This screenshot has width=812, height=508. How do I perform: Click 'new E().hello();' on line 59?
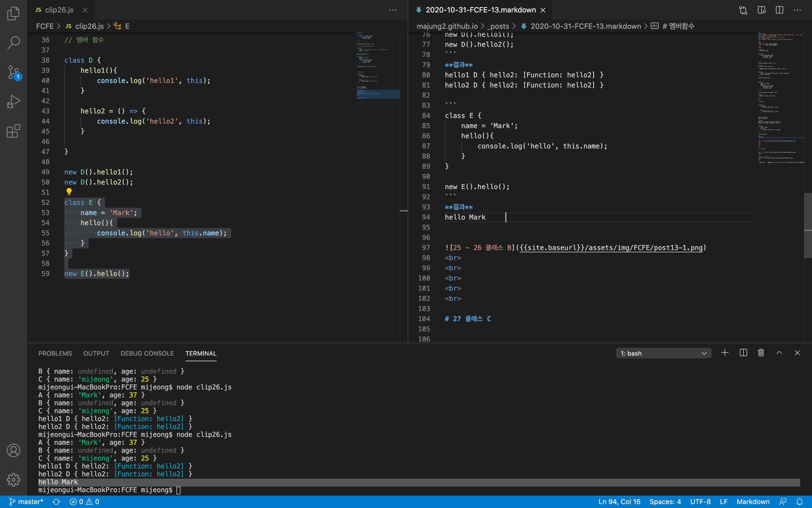click(97, 273)
